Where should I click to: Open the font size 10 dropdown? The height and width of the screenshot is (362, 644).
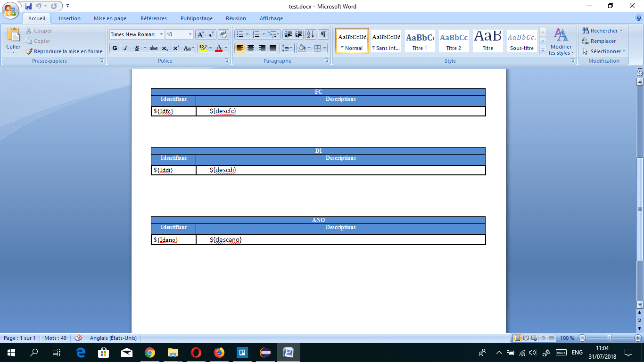tap(190, 34)
